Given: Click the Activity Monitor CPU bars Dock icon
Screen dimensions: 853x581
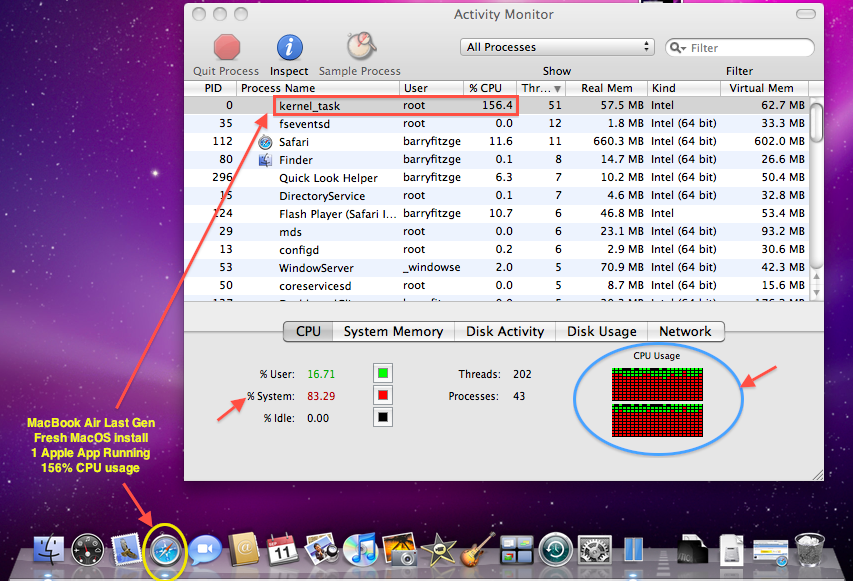Looking at the screenshot, I should (633, 549).
